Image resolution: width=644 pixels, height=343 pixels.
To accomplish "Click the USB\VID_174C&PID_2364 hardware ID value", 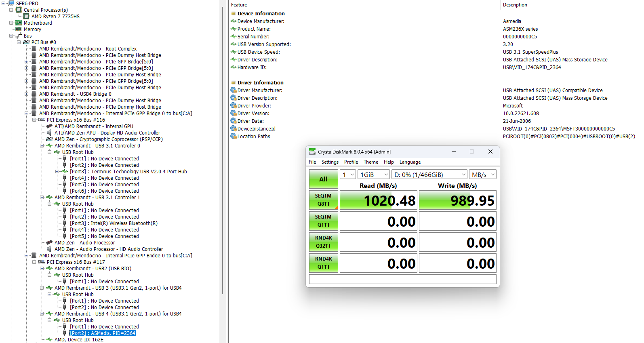I will (x=532, y=67).
